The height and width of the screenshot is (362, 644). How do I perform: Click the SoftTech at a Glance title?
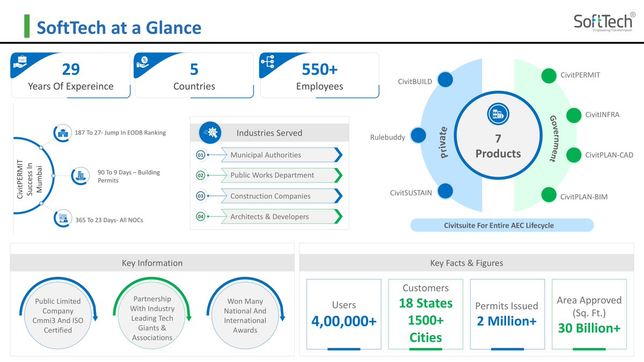pyautogui.click(x=119, y=27)
